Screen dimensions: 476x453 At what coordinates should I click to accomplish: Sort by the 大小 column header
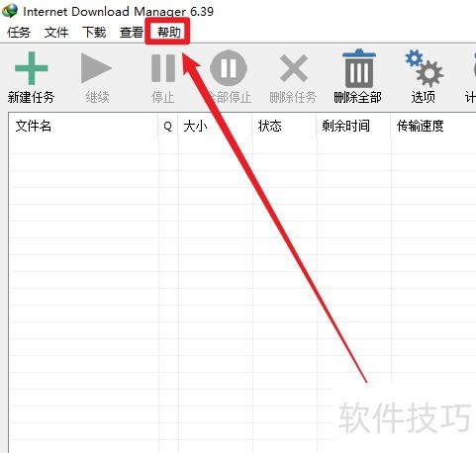click(215, 126)
